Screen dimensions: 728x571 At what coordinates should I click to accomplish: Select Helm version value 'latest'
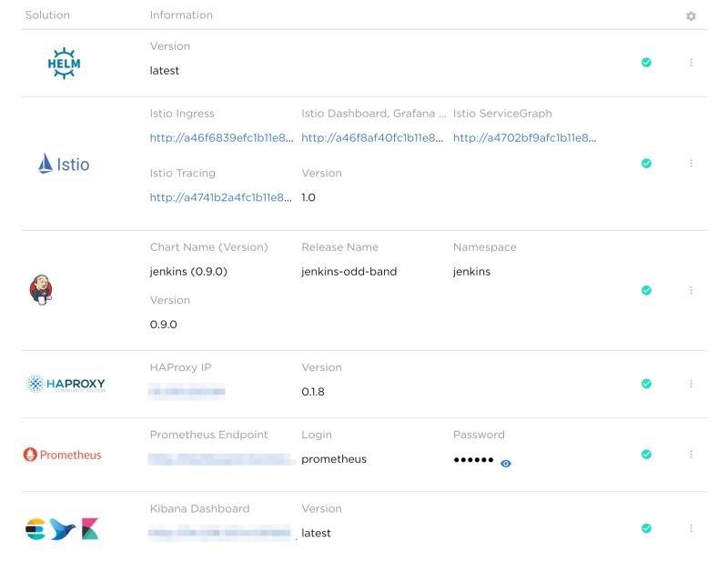165,71
